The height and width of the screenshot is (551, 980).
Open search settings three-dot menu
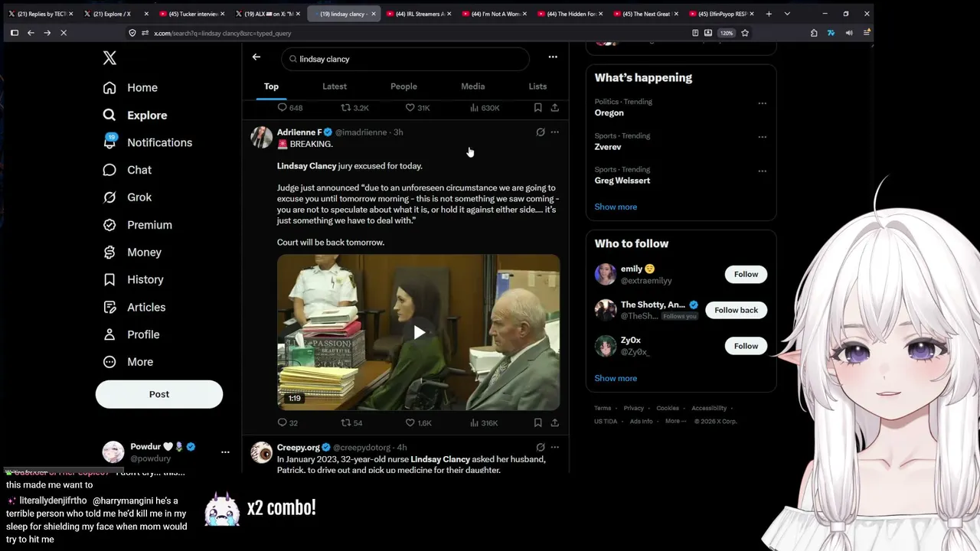pos(553,57)
